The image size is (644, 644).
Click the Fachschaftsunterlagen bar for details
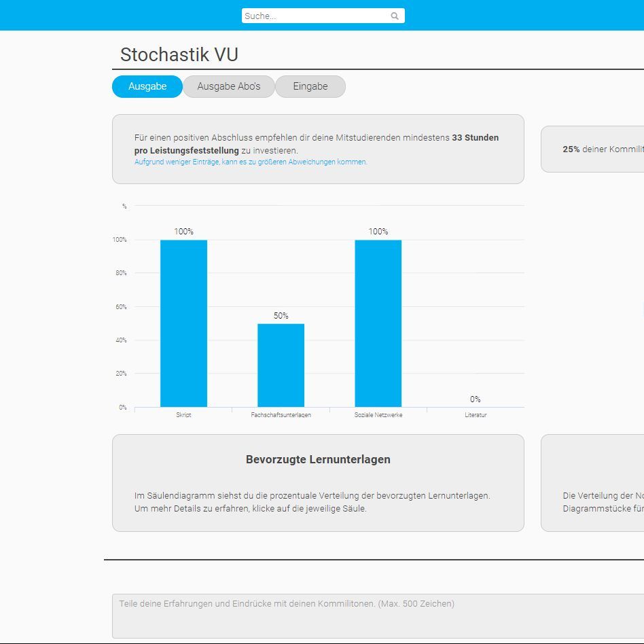(281, 365)
